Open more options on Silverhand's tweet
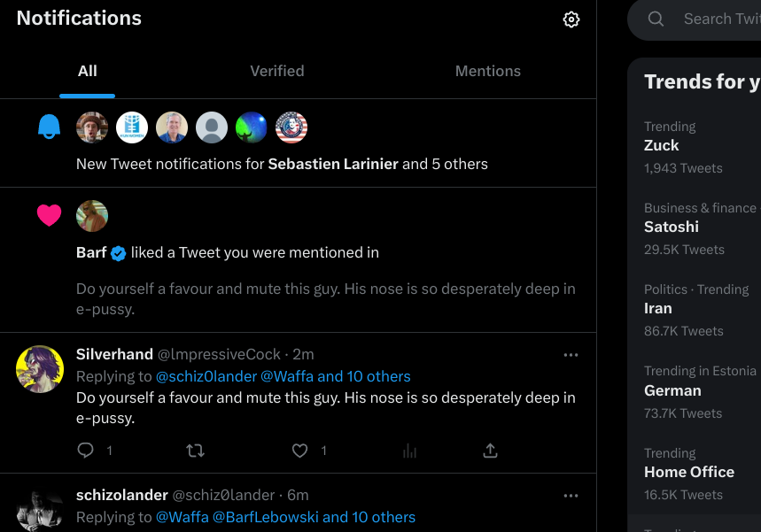This screenshot has width=761, height=532. click(571, 355)
